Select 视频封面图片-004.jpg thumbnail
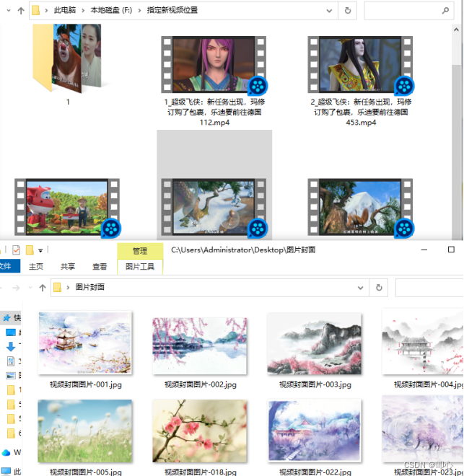464x476 pixels. (x=423, y=342)
